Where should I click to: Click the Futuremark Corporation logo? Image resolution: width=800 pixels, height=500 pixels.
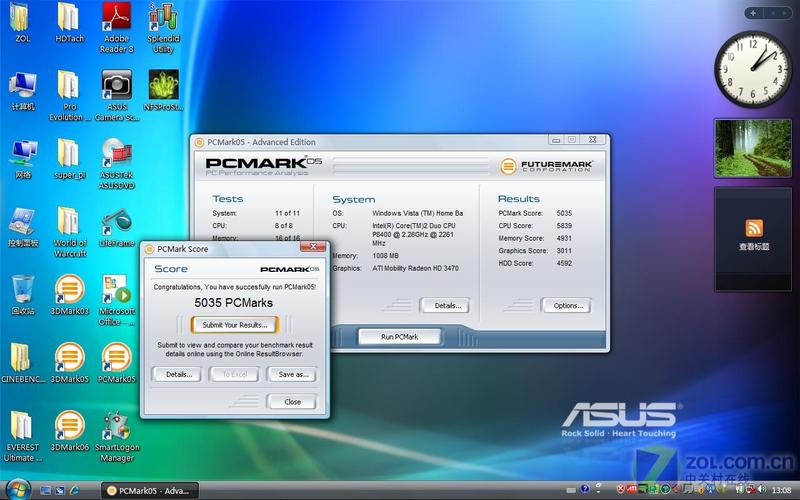pyautogui.click(x=546, y=166)
